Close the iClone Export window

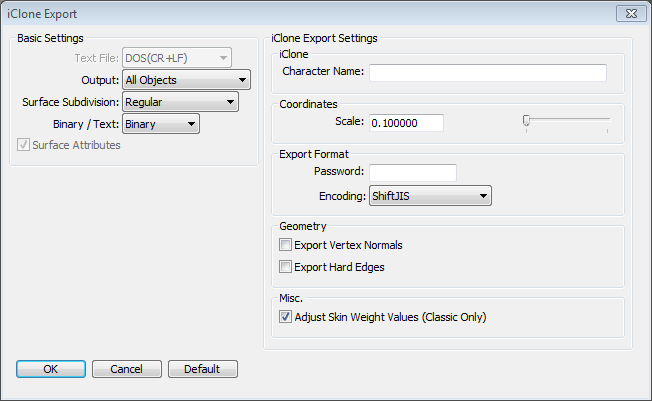coord(629,14)
